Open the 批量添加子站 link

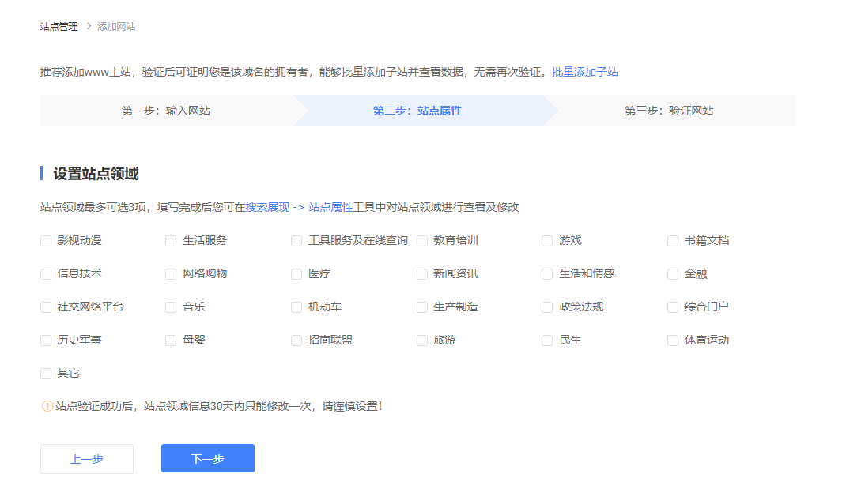585,73
